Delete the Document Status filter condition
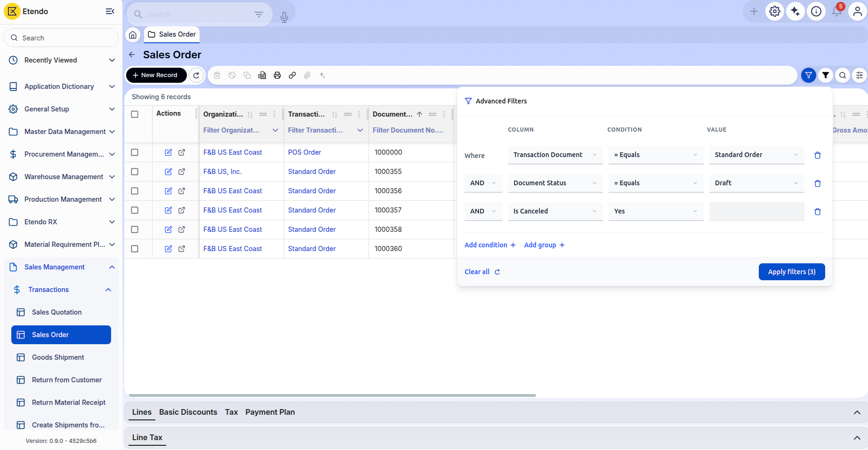This screenshot has width=868, height=450. tap(817, 183)
